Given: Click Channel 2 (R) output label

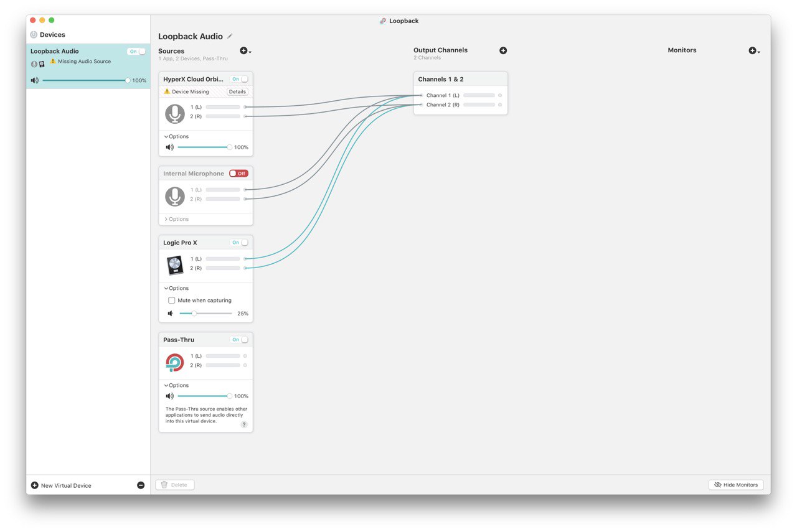Looking at the screenshot, I should 443,105.
